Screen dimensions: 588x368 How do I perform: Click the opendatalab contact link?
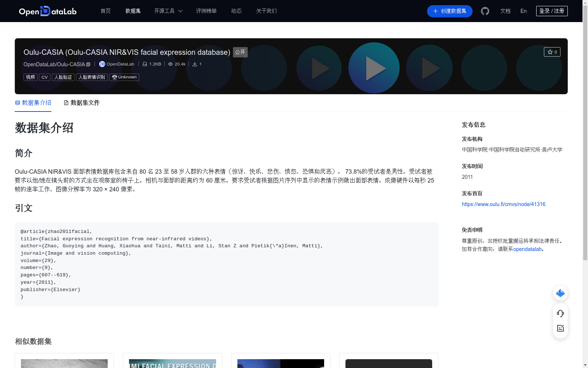527,249
